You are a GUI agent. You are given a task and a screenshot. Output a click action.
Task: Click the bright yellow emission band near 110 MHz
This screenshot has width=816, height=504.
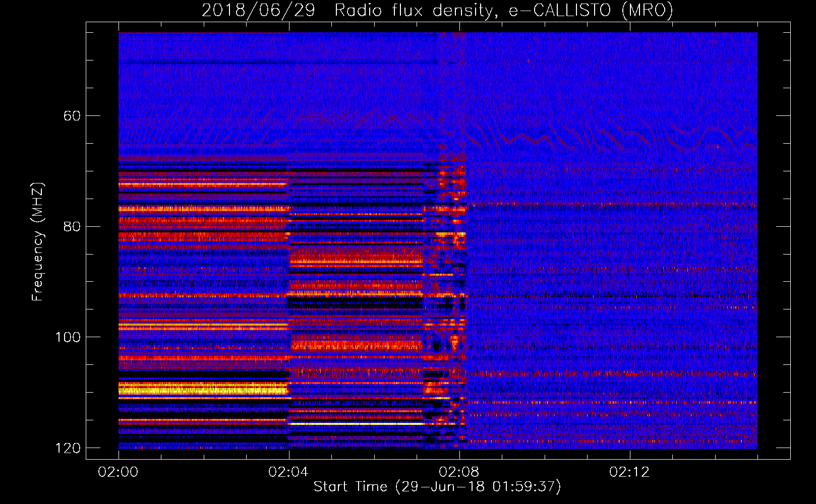pyautogui.click(x=203, y=389)
